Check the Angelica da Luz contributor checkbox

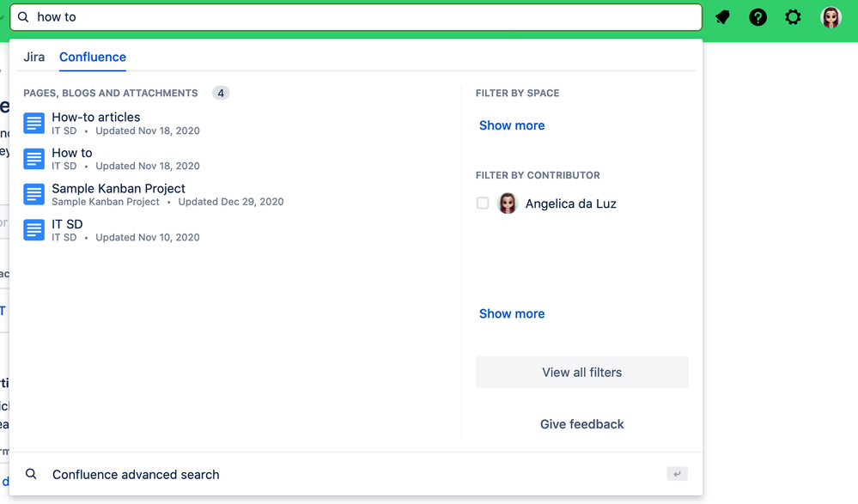pos(483,203)
